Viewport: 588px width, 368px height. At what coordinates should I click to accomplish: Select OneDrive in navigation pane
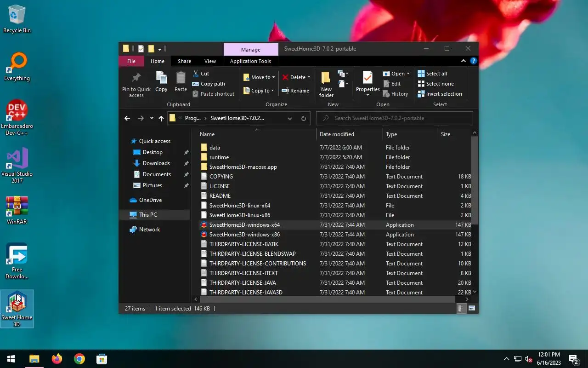click(x=150, y=200)
